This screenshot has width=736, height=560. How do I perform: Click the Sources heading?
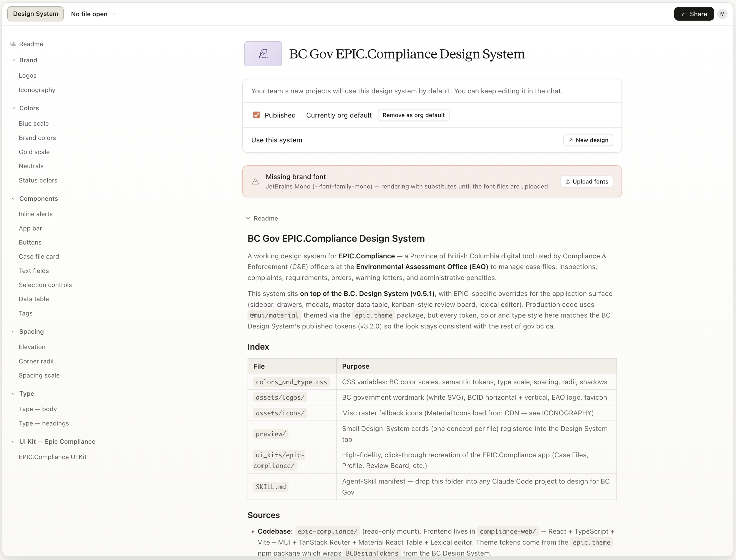tap(263, 515)
